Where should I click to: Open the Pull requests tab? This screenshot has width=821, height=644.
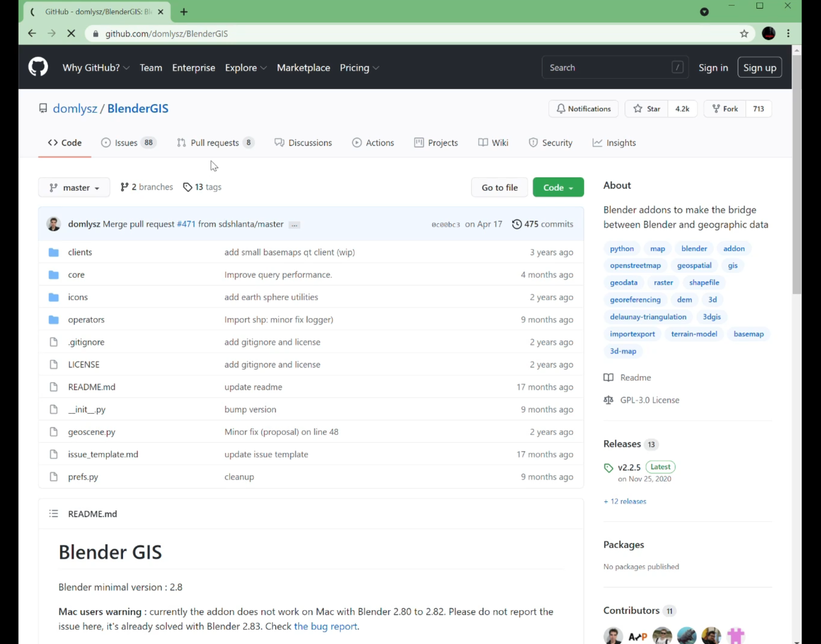215,143
